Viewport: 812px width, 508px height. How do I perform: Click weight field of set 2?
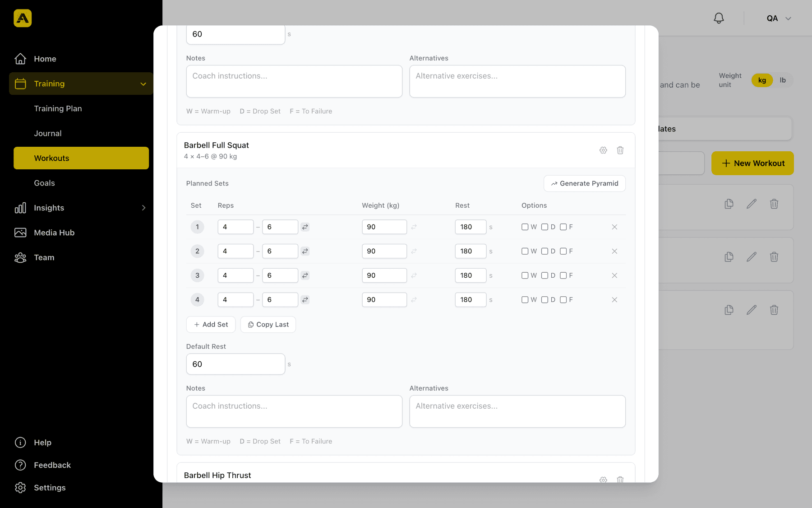[384, 251]
